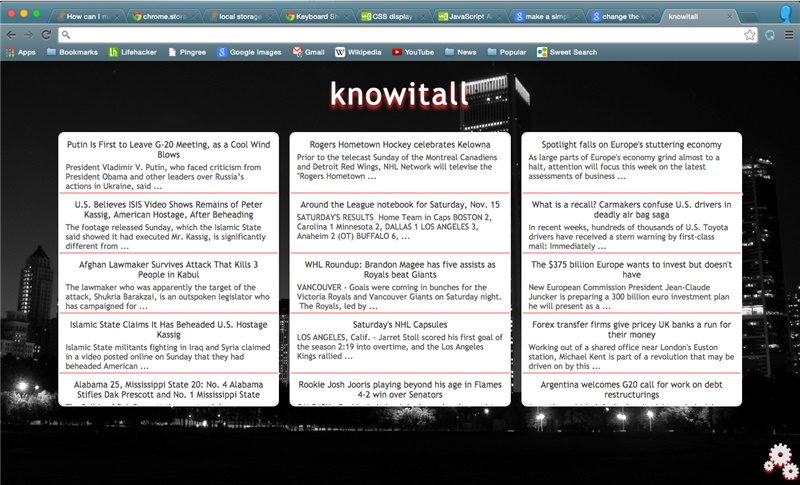Open a new tab button

(749, 17)
